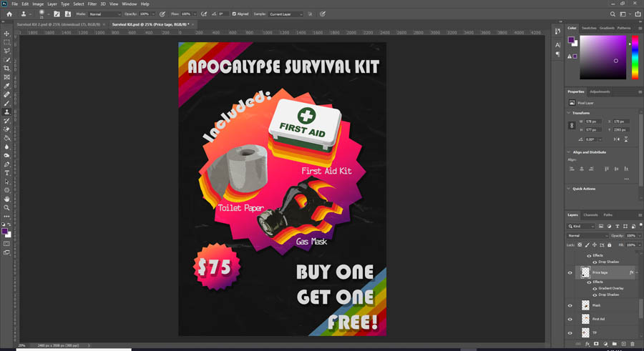Click the add layer style fx icon
The width and height of the screenshot is (644, 351).
(x=587, y=344)
